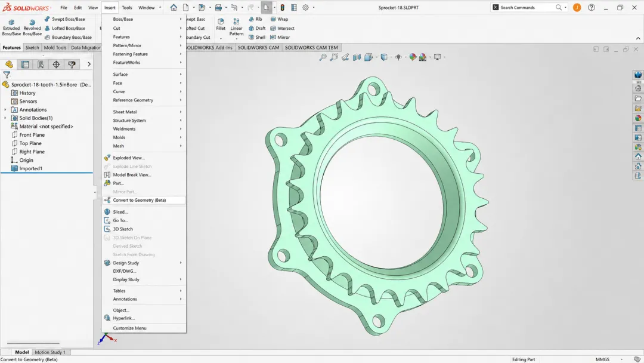Click the Zoom to Fit icon
The height and width of the screenshot is (363, 644).
[x=323, y=57]
